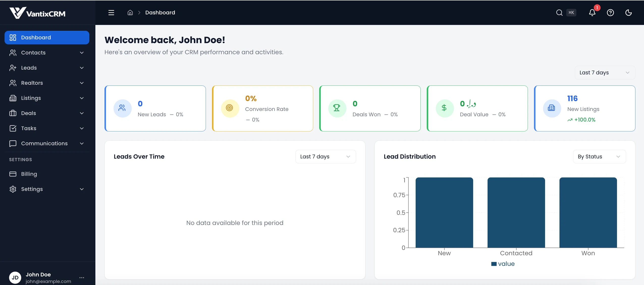
Task: Click the New Listings card
Action: point(584,108)
